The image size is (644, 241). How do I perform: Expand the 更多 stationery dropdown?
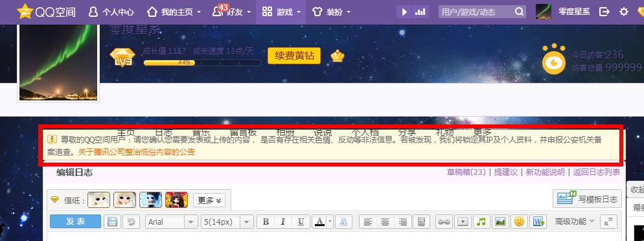click(x=209, y=200)
